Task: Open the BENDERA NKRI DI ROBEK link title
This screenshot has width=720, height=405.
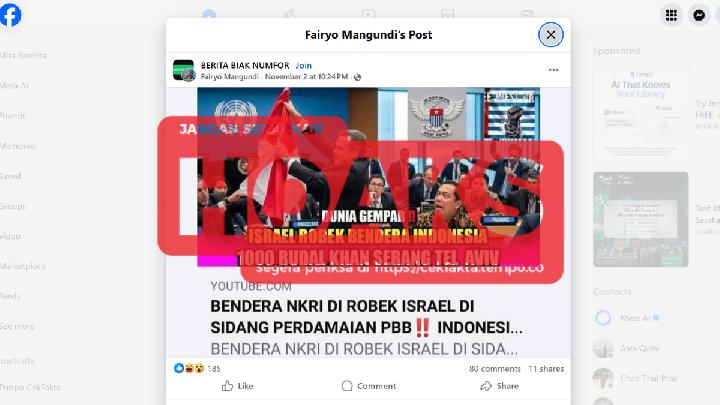Action: click(366, 317)
